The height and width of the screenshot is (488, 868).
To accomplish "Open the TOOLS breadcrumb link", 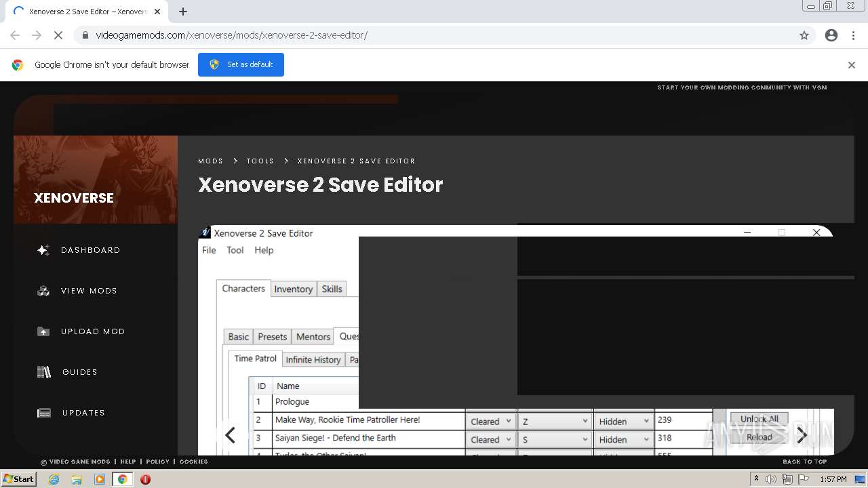I will 260,161.
